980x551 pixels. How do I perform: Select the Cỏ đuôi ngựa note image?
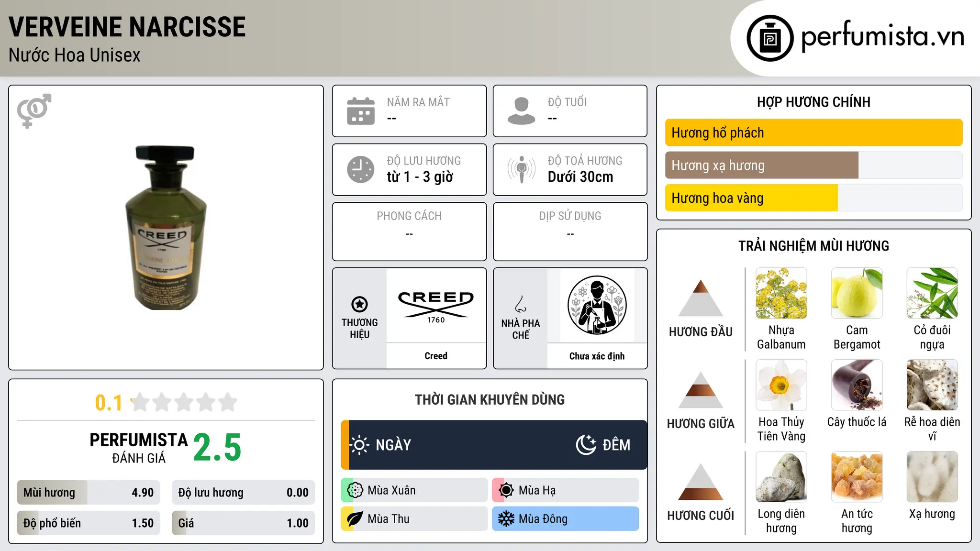pos(932,293)
